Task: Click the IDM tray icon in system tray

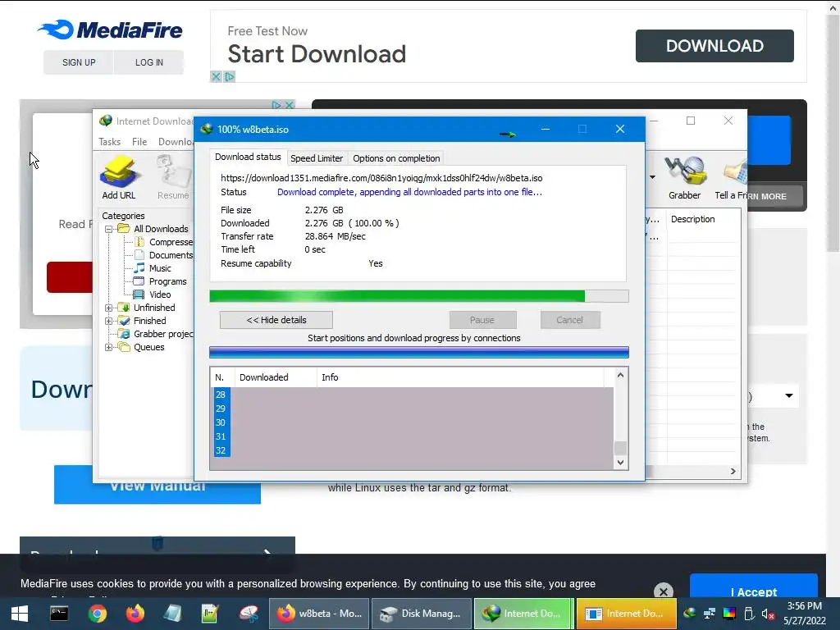Action: click(x=689, y=614)
